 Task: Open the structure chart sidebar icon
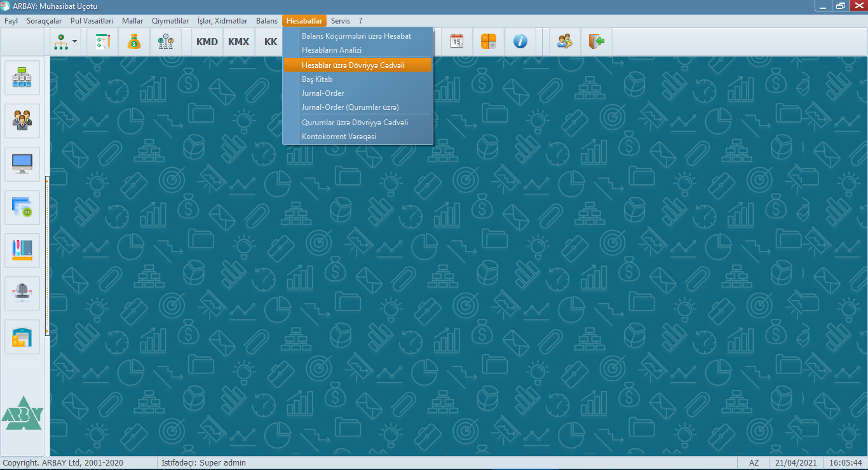pos(22,77)
